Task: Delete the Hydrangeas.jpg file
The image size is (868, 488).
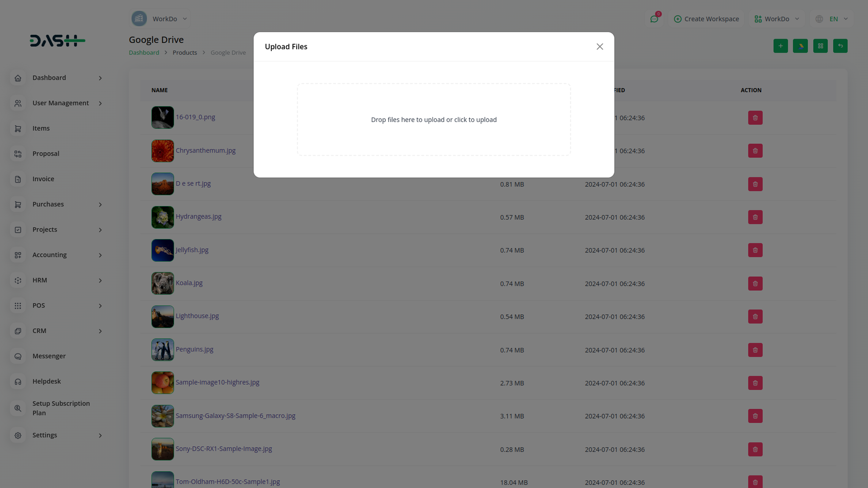Action: point(755,217)
